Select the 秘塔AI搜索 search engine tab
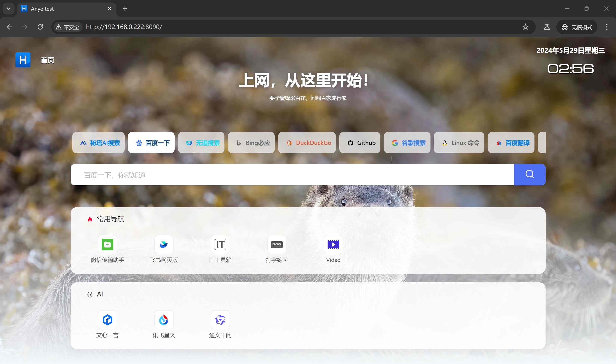 tap(98, 143)
